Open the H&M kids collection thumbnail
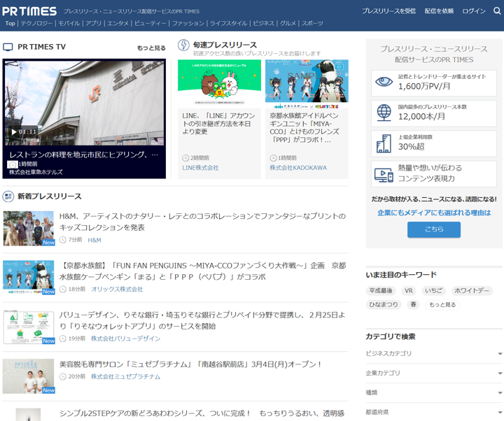Screen dimensions: 504x421 (x=29, y=228)
